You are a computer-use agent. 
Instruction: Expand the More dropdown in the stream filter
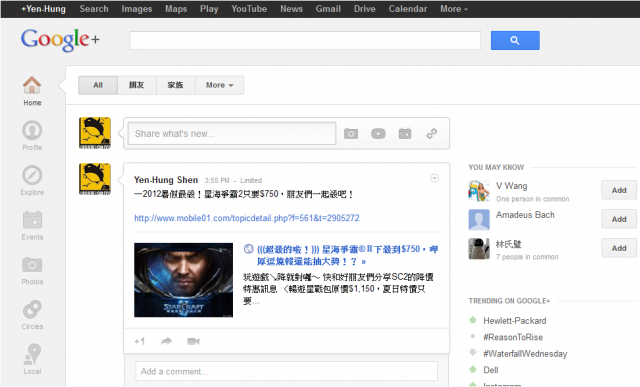coord(220,85)
